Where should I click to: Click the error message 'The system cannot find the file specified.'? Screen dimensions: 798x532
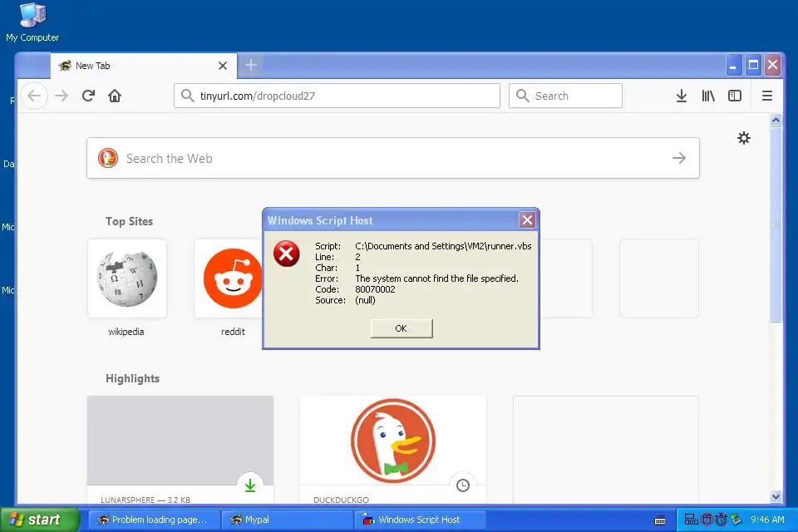[436, 278]
